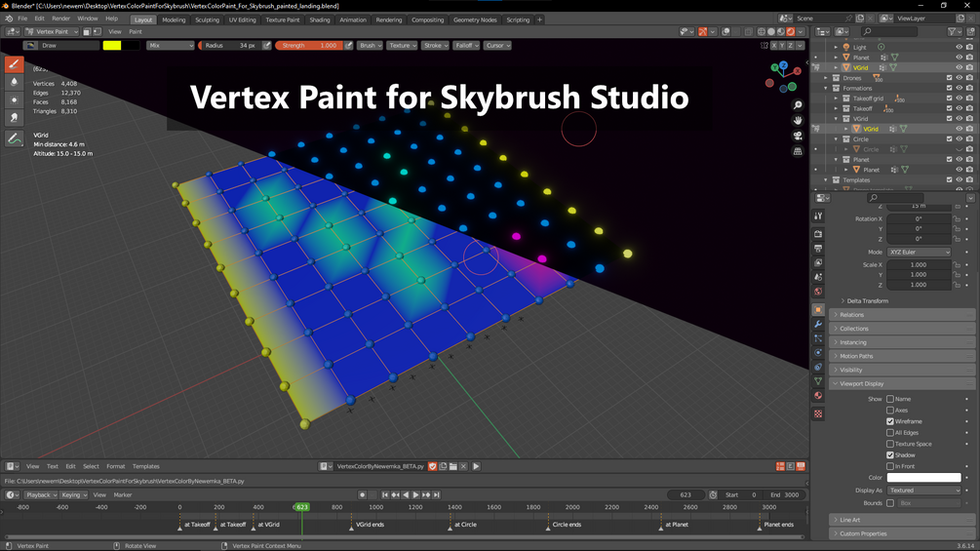The height and width of the screenshot is (551, 980).
Task: Open the Object Constraints tab
Action: coord(818,367)
